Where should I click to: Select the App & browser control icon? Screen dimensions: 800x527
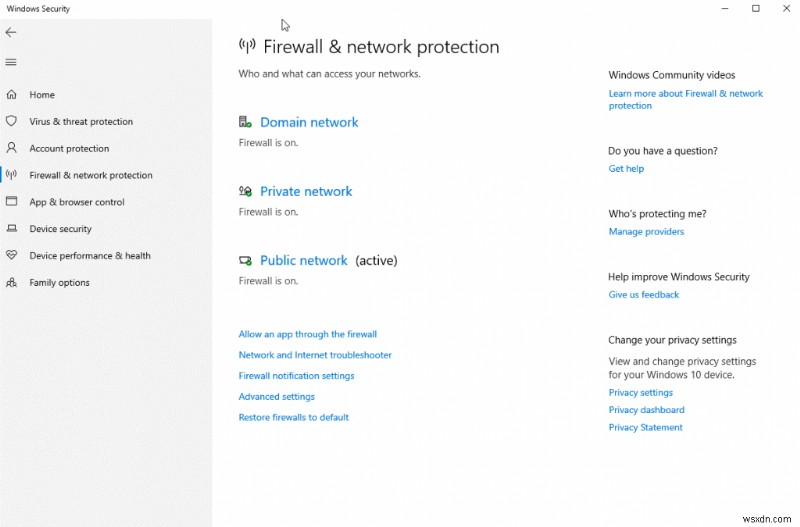tap(12, 201)
